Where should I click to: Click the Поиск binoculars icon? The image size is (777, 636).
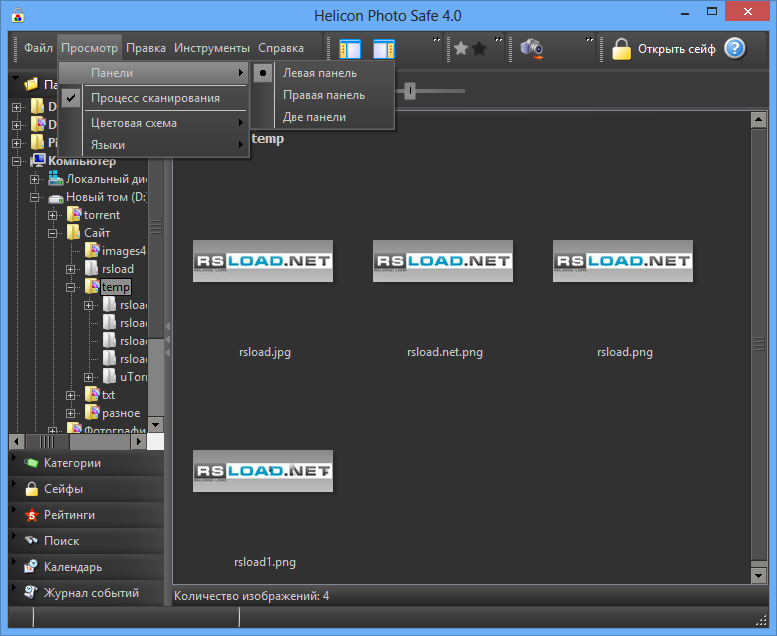click(32, 540)
